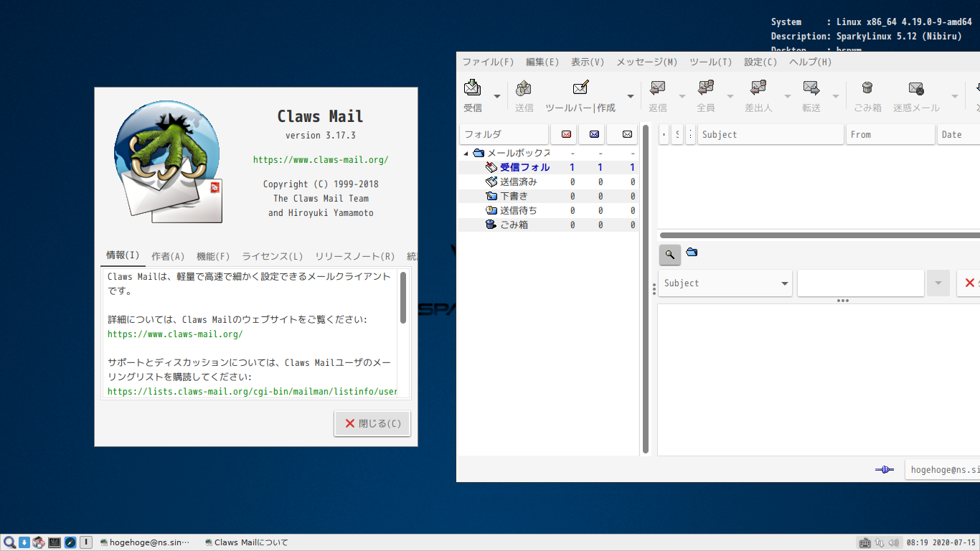
Task: Click the ごみ箱 (trash) toolbar icon
Action: coord(867,88)
